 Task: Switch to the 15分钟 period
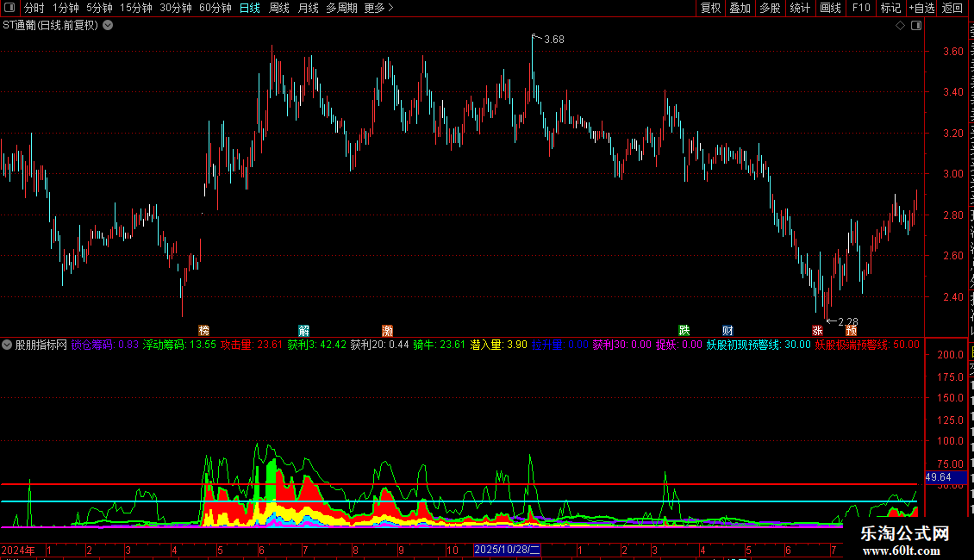pyautogui.click(x=135, y=8)
